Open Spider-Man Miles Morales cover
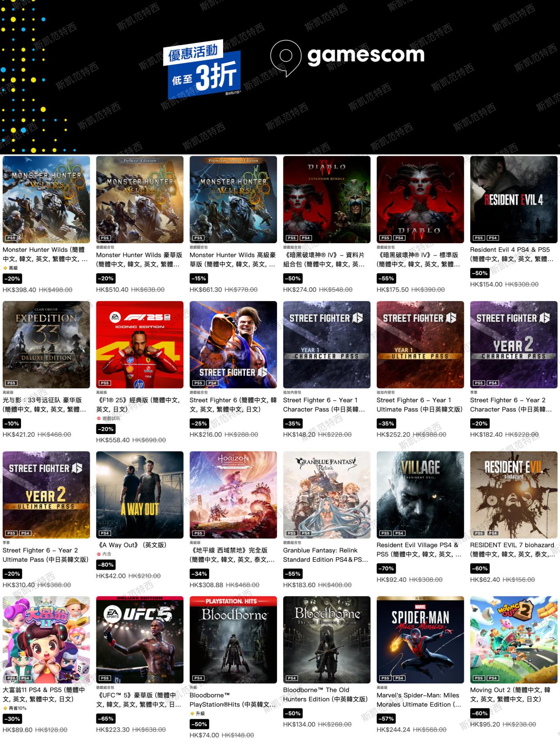 420,639
